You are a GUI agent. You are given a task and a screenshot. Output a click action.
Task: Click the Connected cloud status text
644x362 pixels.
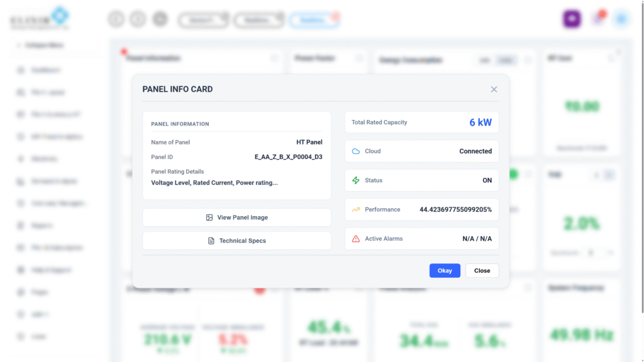pos(475,151)
